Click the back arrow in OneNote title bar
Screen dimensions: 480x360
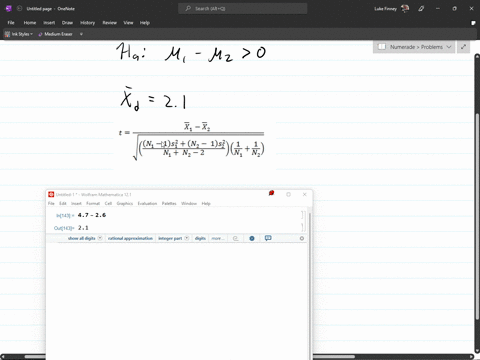(x=19, y=9)
